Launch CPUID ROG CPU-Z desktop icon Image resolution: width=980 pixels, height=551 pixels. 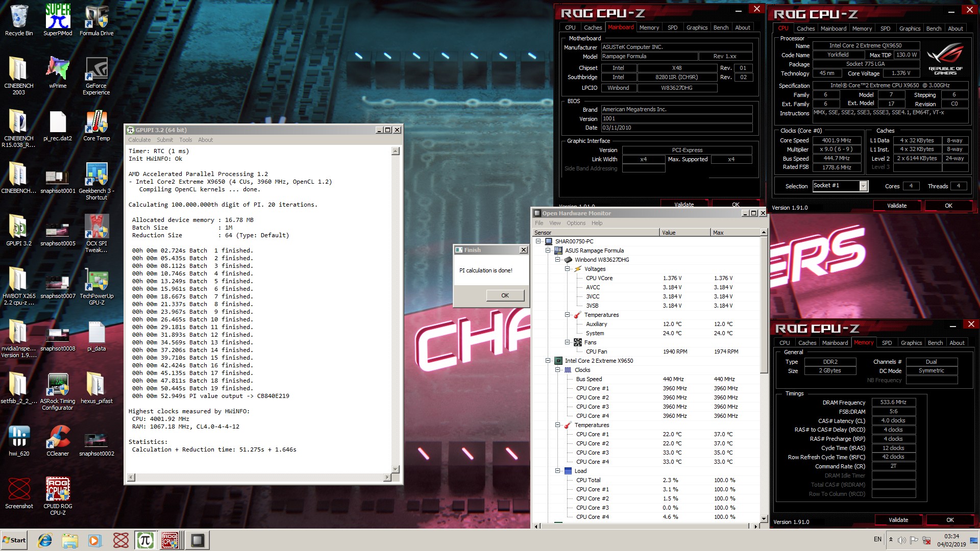coord(58,496)
